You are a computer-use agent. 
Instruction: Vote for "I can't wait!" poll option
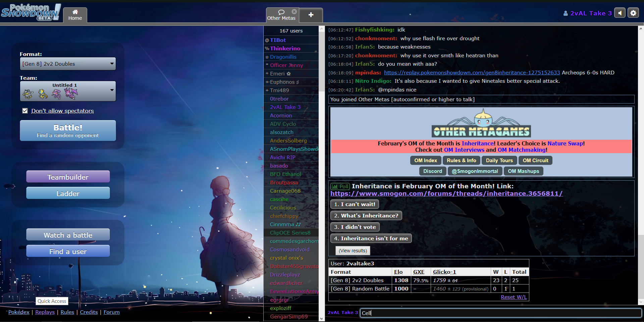pyautogui.click(x=355, y=204)
